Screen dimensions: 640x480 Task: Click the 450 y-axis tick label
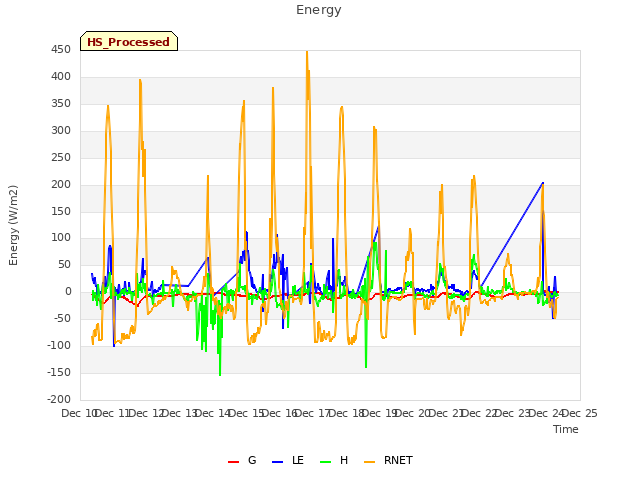tap(61, 50)
